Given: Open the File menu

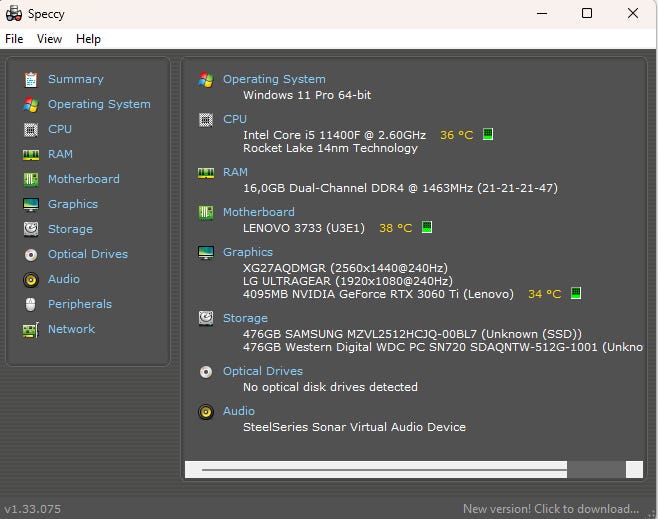Looking at the screenshot, I should click(14, 39).
